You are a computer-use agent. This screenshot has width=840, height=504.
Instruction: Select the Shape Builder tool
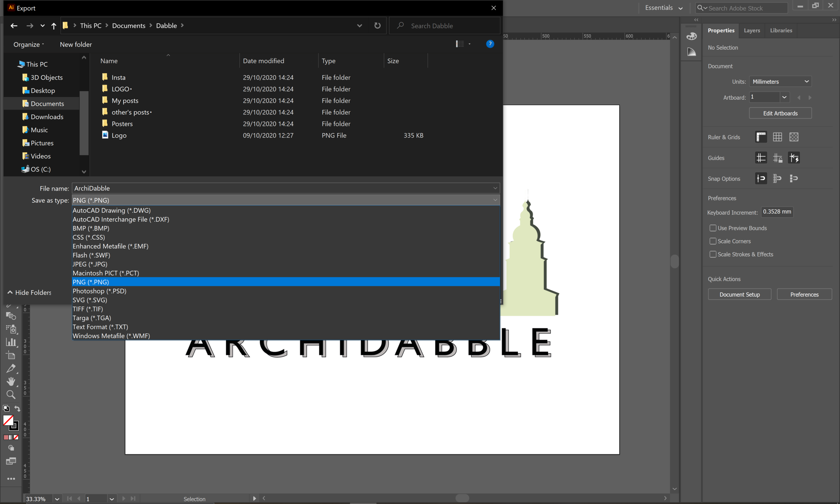pos(11,316)
